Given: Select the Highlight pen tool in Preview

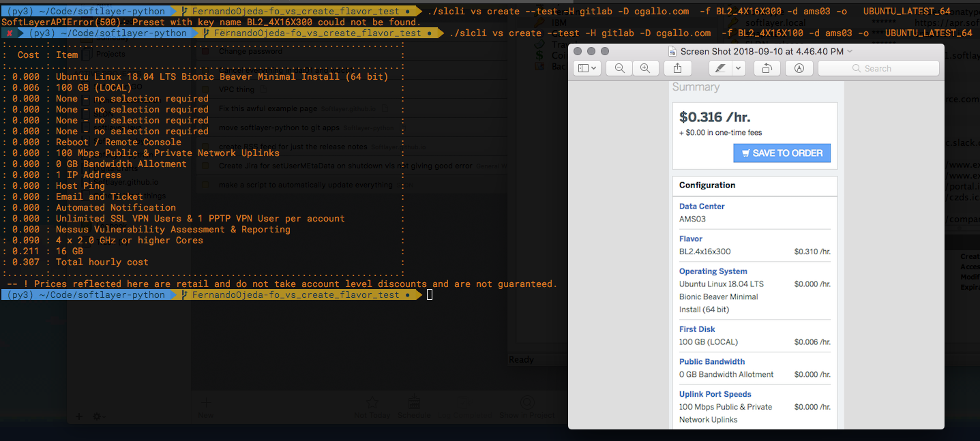Looking at the screenshot, I should [720, 68].
